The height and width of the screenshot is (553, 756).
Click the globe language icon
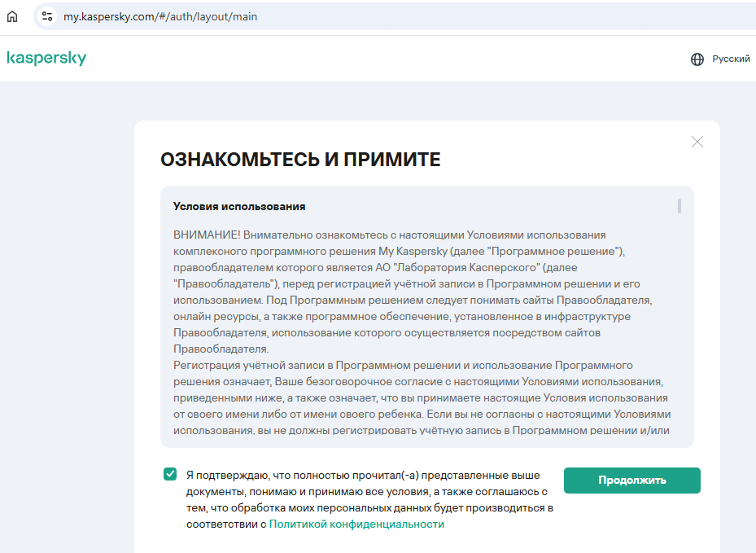coord(697,59)
